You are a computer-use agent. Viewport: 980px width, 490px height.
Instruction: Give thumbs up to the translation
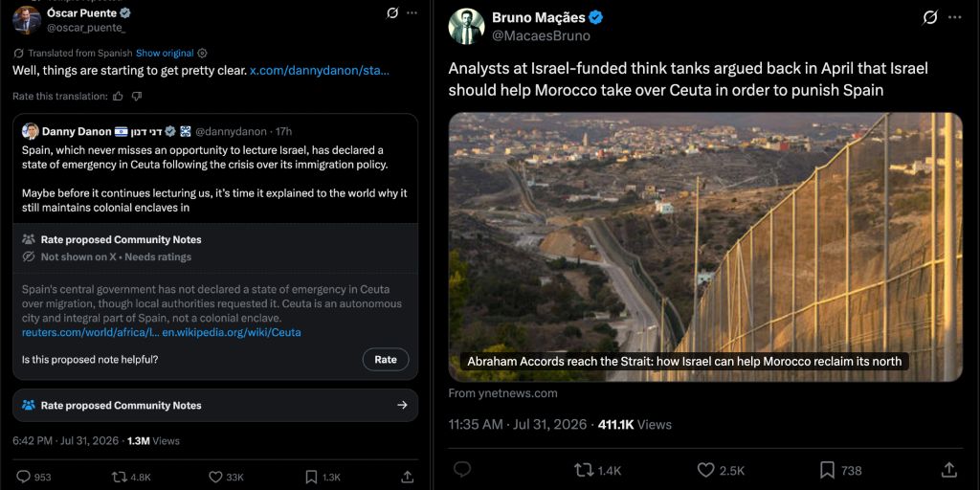click(118, 97)
